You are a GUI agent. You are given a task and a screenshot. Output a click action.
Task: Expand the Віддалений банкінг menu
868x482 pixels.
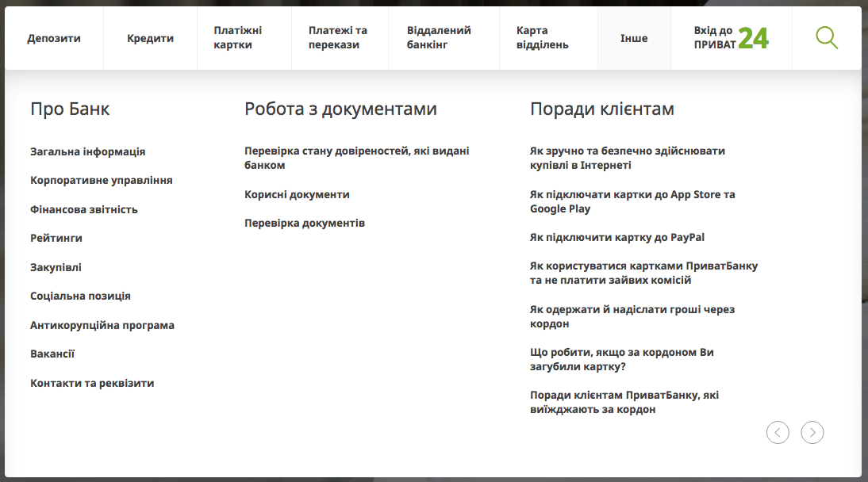point(439,38)
